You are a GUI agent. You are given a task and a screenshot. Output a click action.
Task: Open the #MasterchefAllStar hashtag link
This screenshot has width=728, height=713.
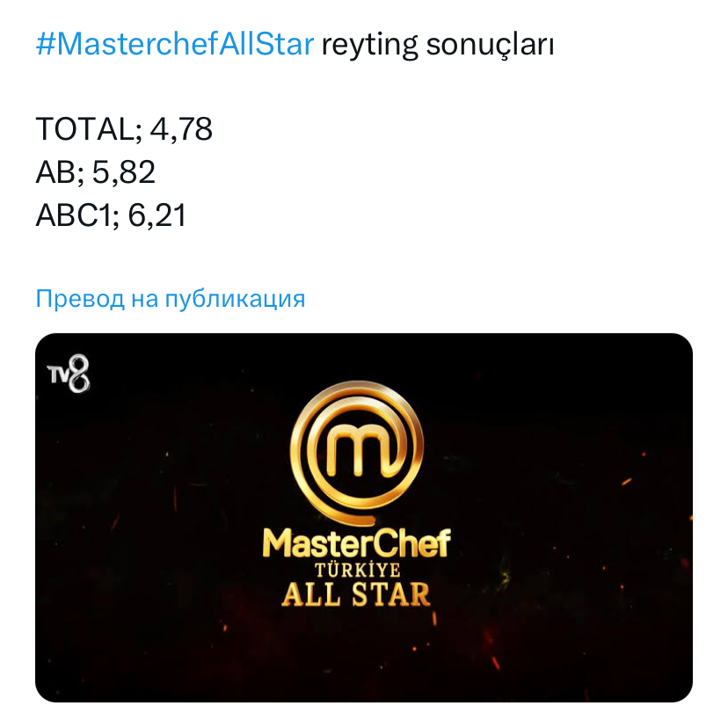(174, 45)
